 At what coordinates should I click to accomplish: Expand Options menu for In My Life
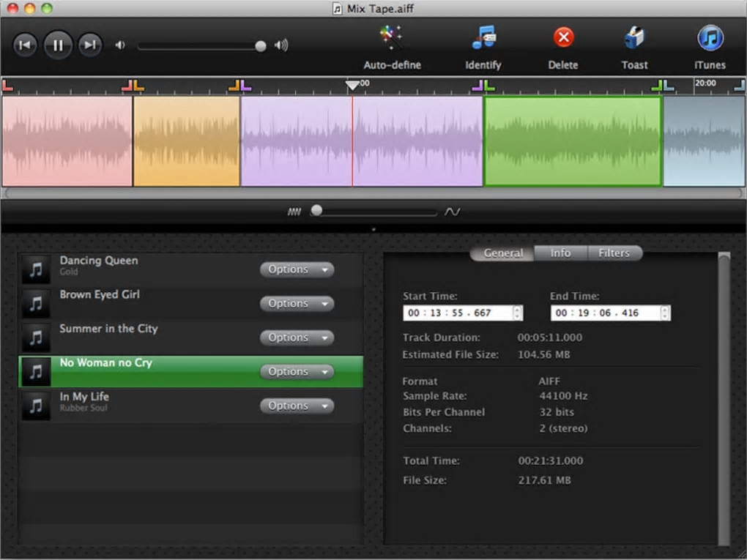tap(297, 406)
